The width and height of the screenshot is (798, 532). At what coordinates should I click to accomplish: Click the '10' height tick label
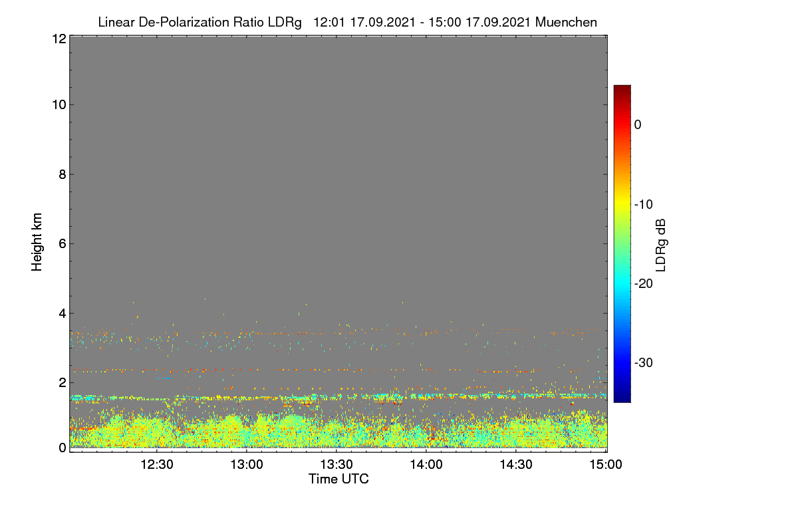click(57, 105)
